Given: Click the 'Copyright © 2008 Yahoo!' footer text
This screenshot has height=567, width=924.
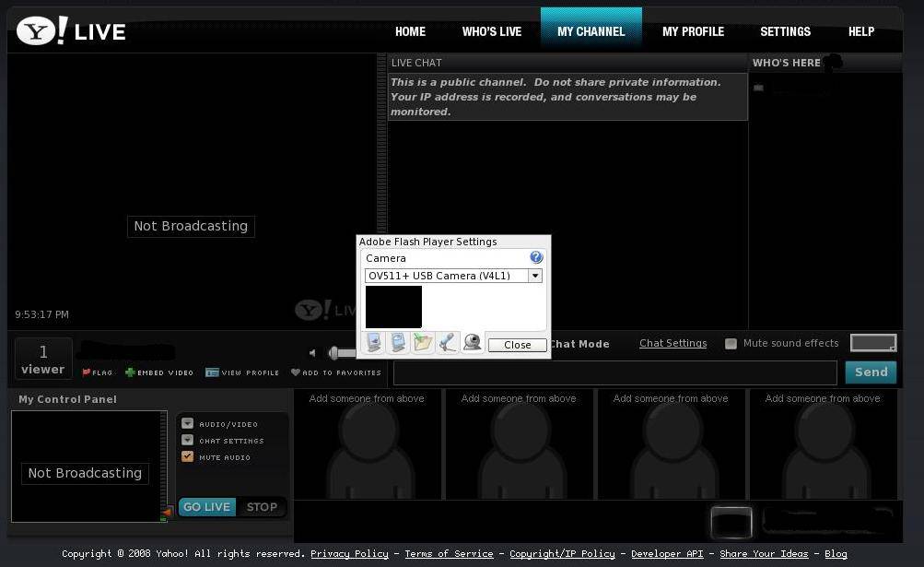Looking at the screenshot, I should (x=125, y=553).
